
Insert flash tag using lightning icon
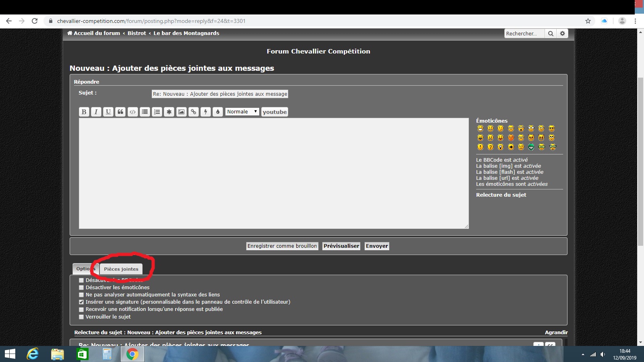pos(206,112)
